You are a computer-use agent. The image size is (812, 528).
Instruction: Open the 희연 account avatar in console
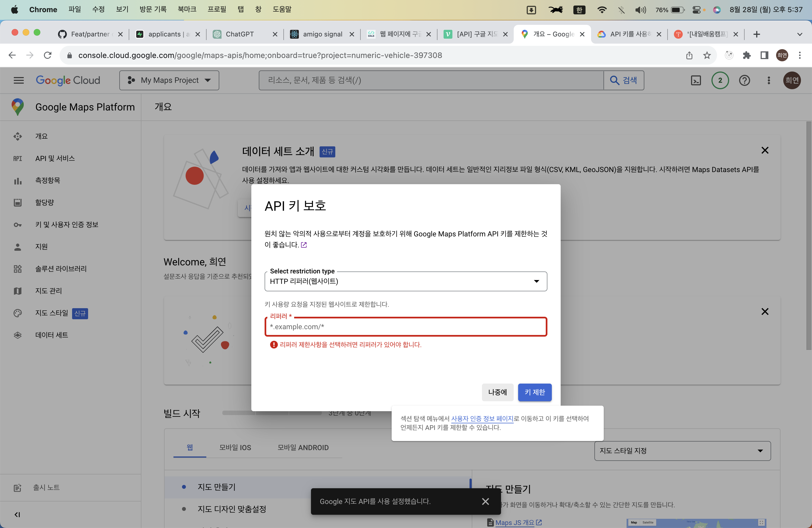click(792, 80)
